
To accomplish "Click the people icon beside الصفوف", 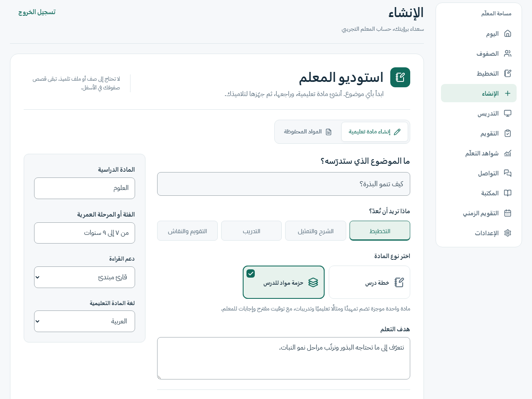I will pos(507,54).
